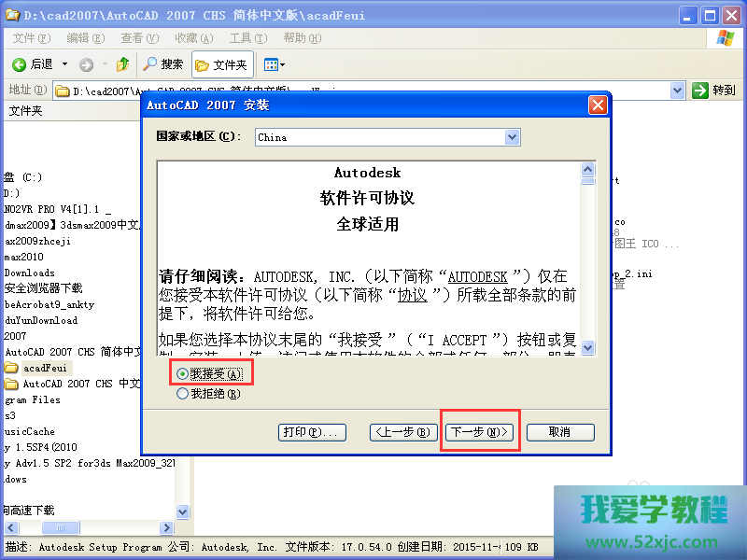Screen dimensions: 747x560
Task: Click the Forward arrow toolbar icon
Action: (86, 64)
